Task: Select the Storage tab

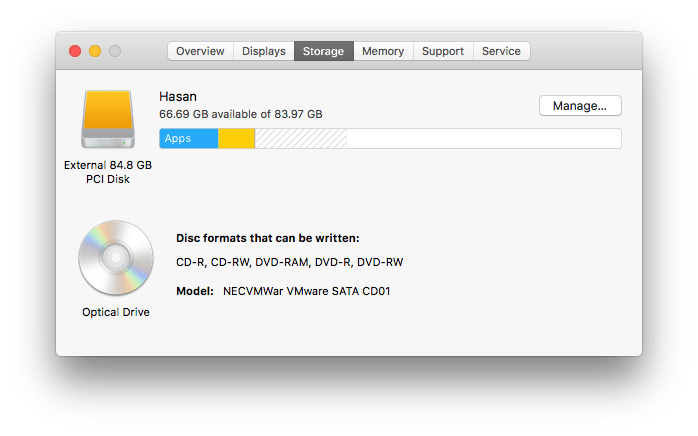Action: point(323,51)
